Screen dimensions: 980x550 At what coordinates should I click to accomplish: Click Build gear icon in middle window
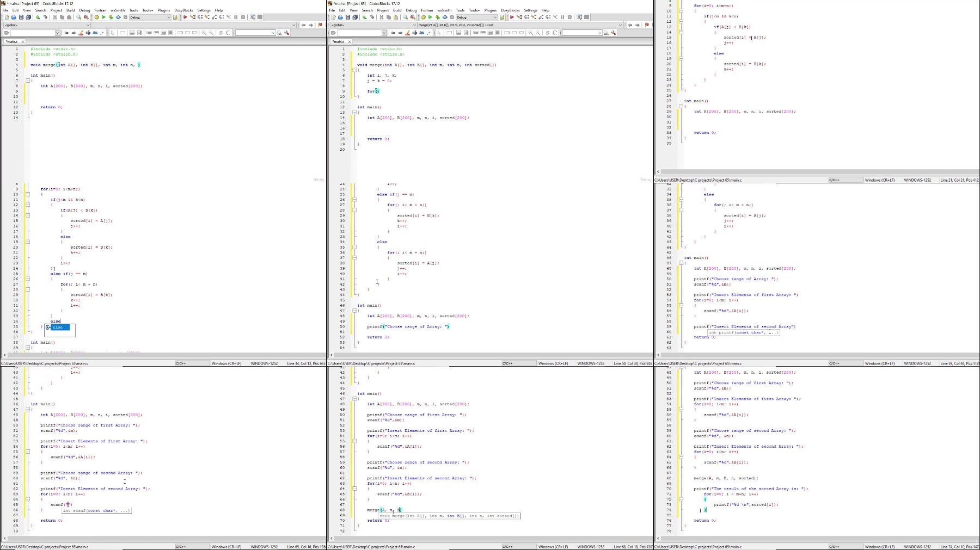point(423,17)
